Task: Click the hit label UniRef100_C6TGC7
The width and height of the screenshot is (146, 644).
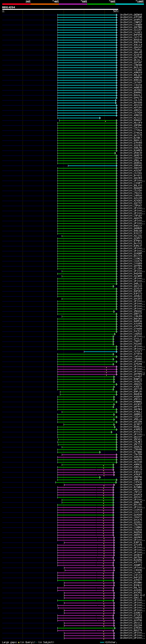Action: [131, 352]
